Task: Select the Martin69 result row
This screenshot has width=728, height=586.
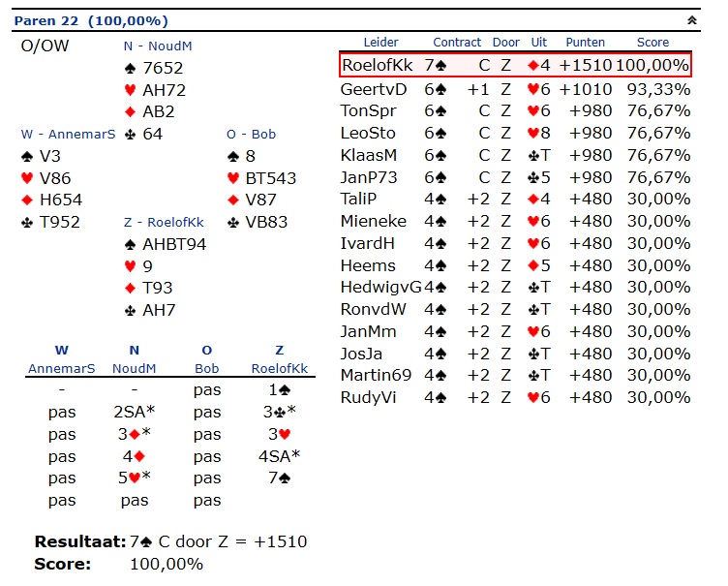Action: [x=515, y=375]
